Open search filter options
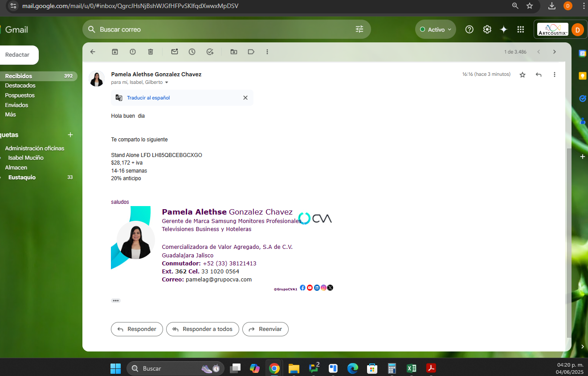Image resolution: width=588 pixels, height=376 pixels. click(x=359, y=29)
